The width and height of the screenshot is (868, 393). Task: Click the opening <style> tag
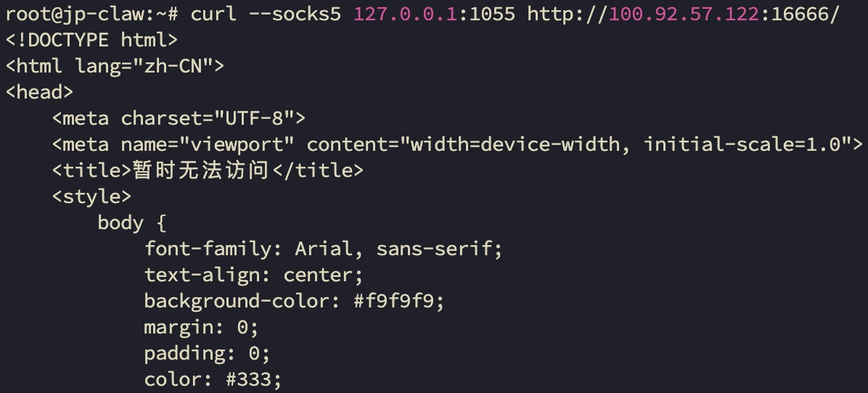coord(91,196)
